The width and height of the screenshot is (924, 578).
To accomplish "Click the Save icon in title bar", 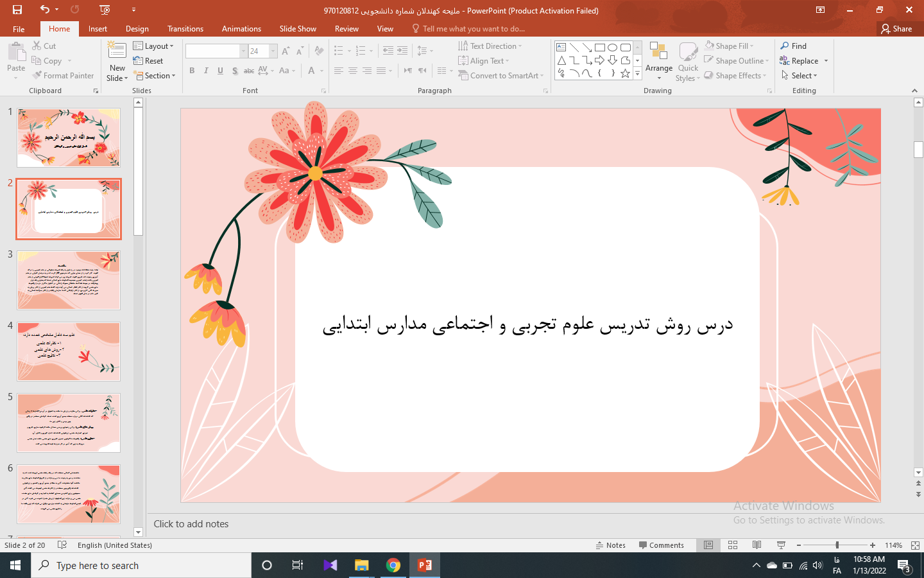I will tap(17, 10).
